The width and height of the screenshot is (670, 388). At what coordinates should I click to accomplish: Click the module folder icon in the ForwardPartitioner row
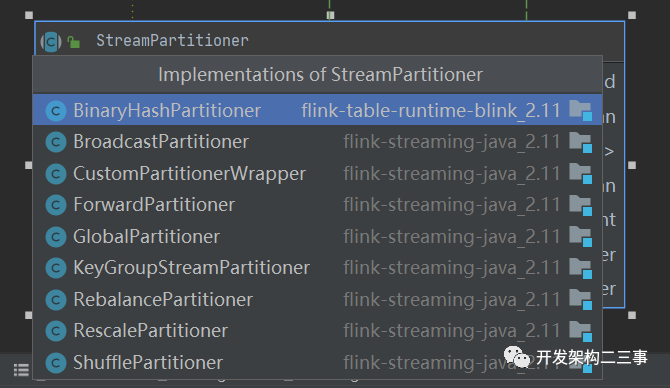coord(581,206)
